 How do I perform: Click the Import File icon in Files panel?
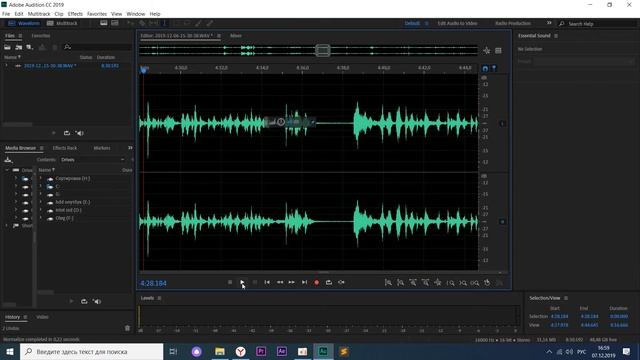click(x=19, y=47)
